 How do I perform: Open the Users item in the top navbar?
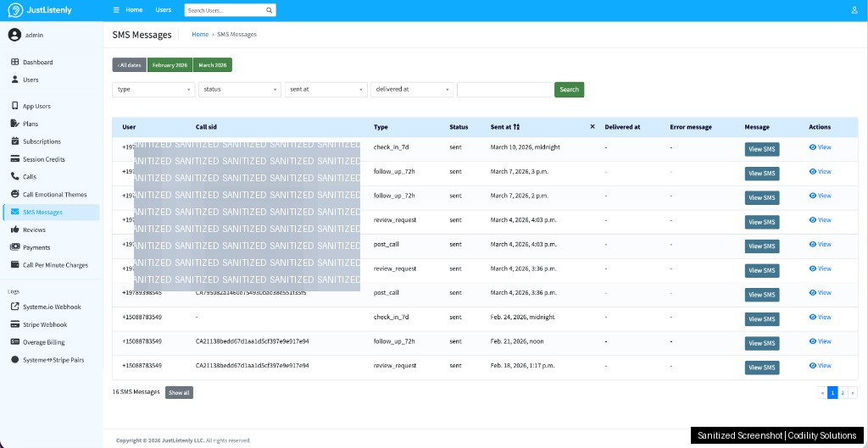click(164, 10)
